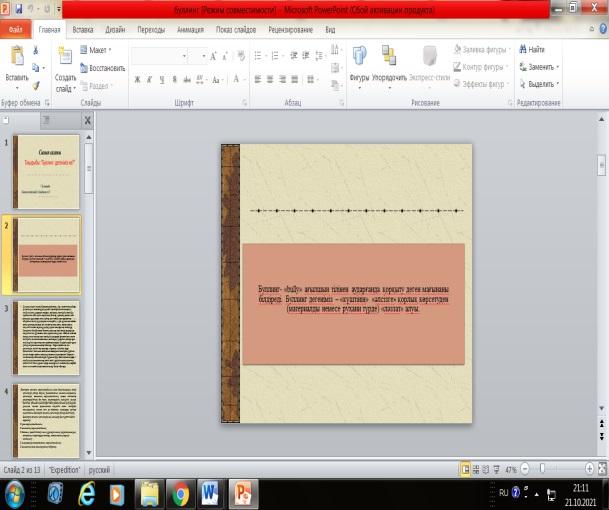Click Создать слайд to add a slide
Screen dimensions: 609x510
(65, 58)
